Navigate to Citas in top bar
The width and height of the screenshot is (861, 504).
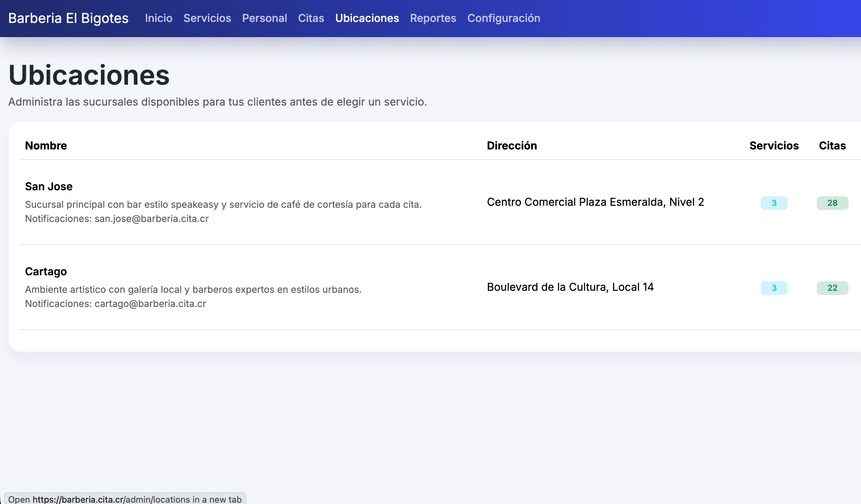[311, 18]
